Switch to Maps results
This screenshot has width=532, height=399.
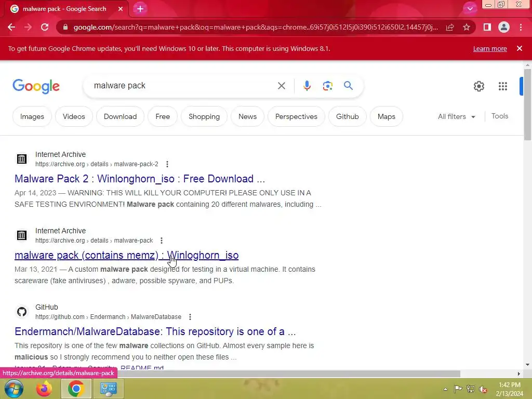pyautogui.click(x=386, y=116)
